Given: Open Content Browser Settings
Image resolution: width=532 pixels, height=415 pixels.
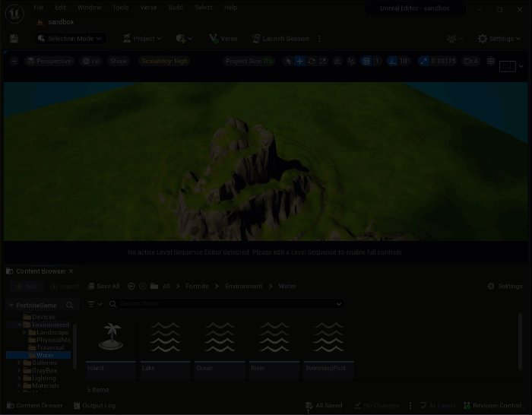Looking at the screenshot, I should [505, 287].
